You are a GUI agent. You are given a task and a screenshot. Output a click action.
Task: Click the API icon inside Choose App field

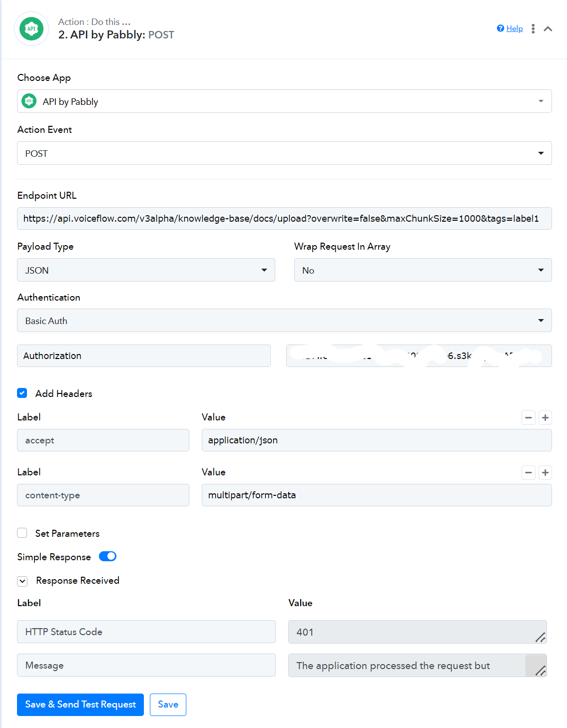29,101
